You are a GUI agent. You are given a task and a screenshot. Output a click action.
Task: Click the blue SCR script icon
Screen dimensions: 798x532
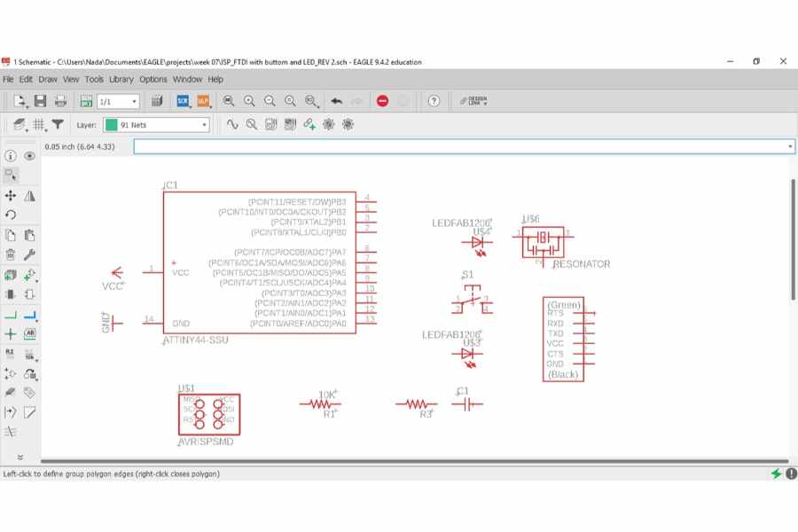coord(183,101)
